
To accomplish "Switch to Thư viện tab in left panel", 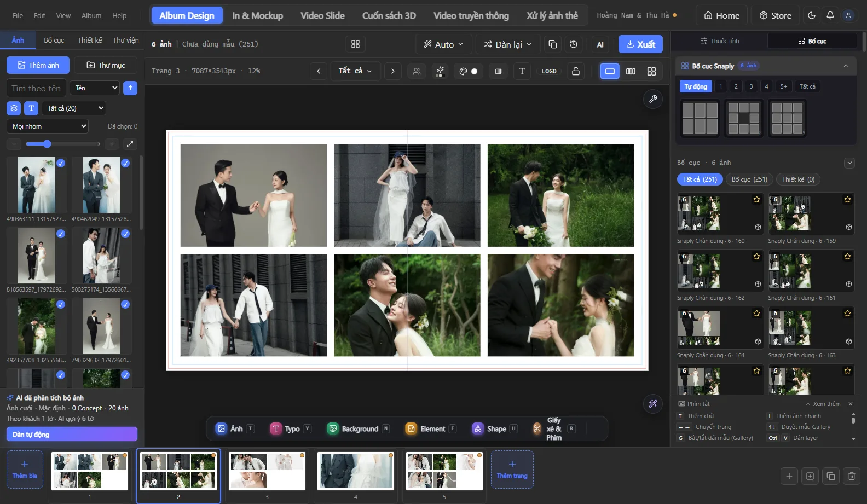I will click(126, 40).
